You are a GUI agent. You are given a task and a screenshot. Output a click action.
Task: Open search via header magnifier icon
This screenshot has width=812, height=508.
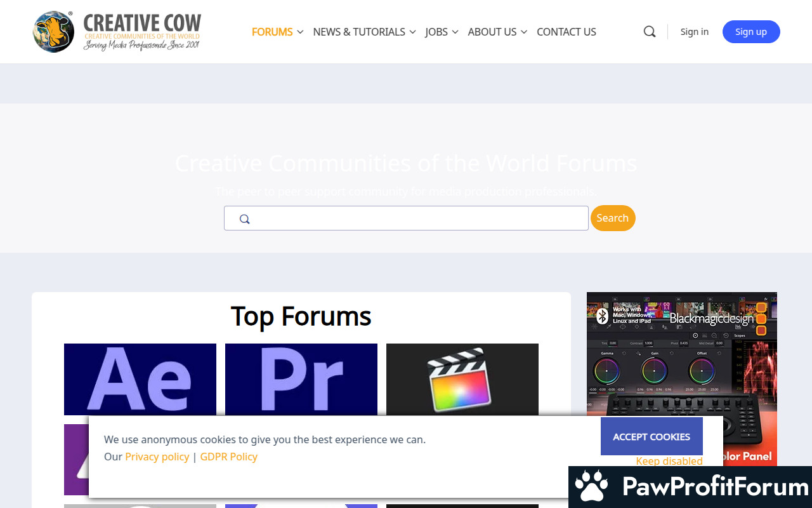point(650,32)
